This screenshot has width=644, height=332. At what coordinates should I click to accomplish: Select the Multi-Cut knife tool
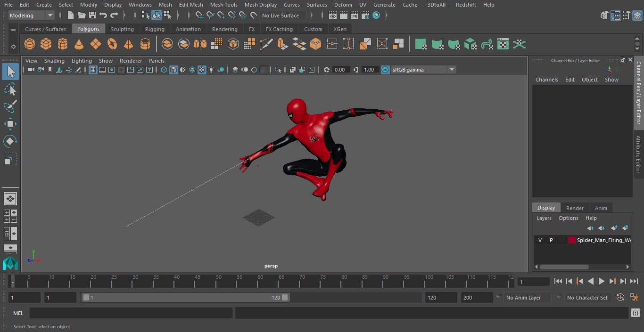[266, 44]
